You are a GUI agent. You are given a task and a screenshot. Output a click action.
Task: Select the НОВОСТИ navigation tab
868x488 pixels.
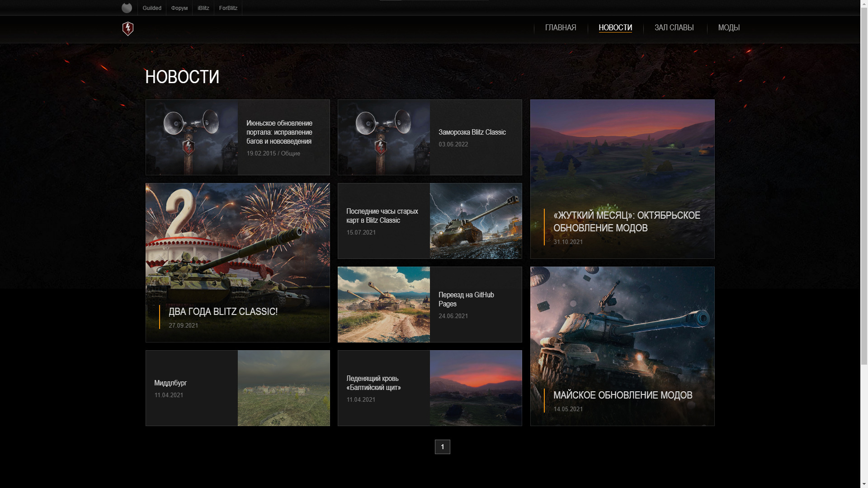(615, 28)
